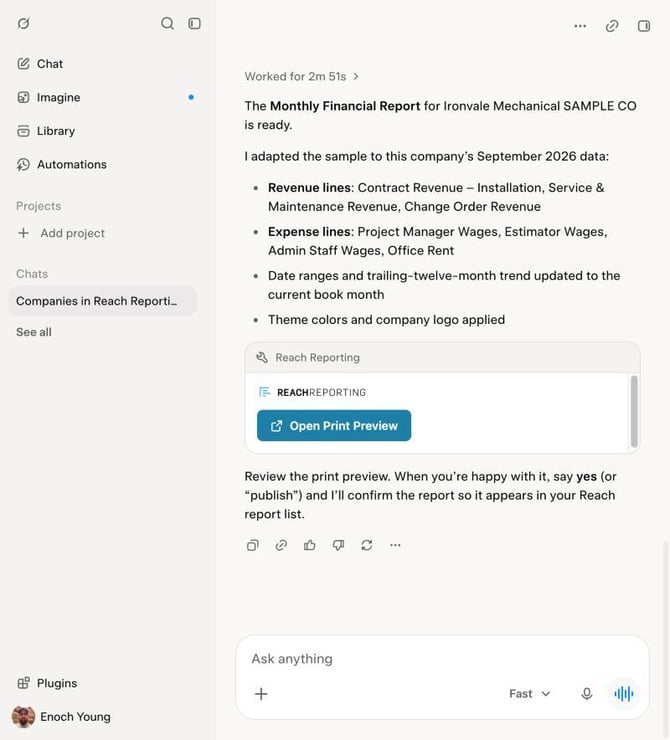Click the Projects section label
The width and height of the screenshot is (670, 740).
pyautogui.click(x=39, y=206)
